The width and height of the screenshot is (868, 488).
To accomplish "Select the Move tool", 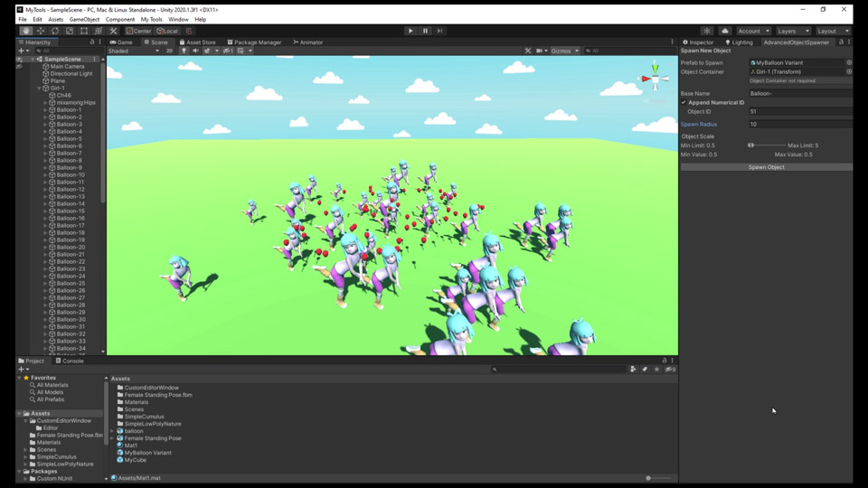I will (x=40, y=31).
